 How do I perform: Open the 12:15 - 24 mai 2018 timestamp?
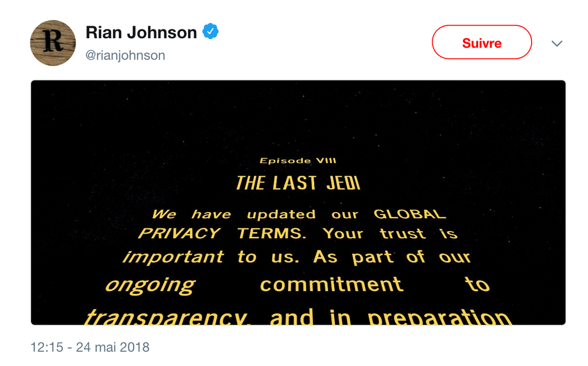90,347
